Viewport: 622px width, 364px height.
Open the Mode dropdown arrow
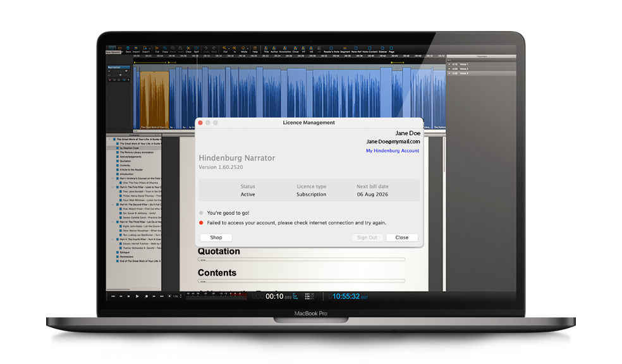click(248, 49)
